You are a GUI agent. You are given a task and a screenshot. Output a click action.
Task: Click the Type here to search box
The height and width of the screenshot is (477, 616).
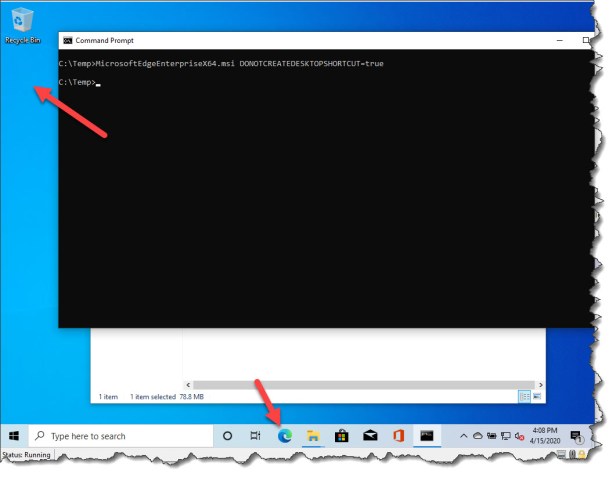121,436
